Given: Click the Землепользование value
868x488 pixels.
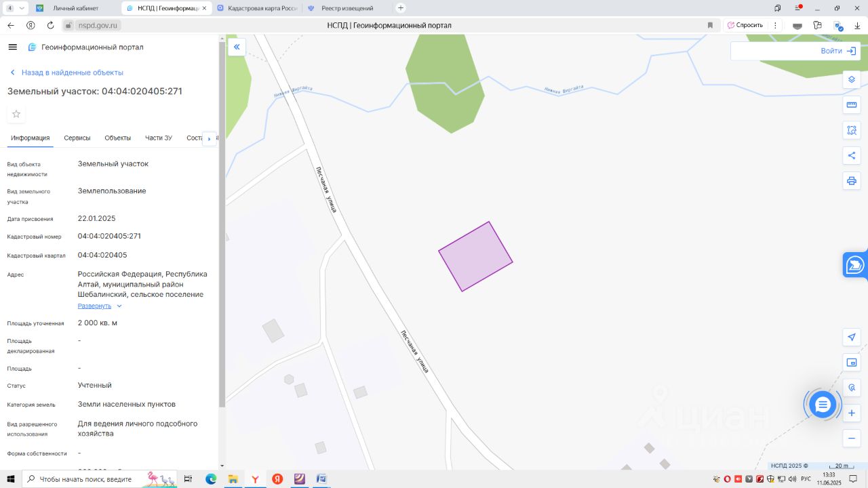Looking at the screenshot, I should pyautogui.click(x=112, y=191).
